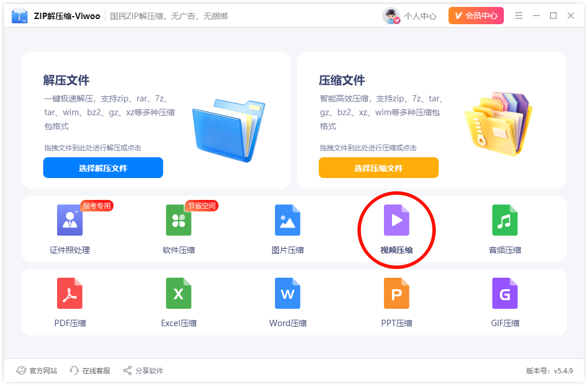Open 个人中心 personal center
Screen dimensions: 588x386
pyautogui.click(x=420, y=16)
